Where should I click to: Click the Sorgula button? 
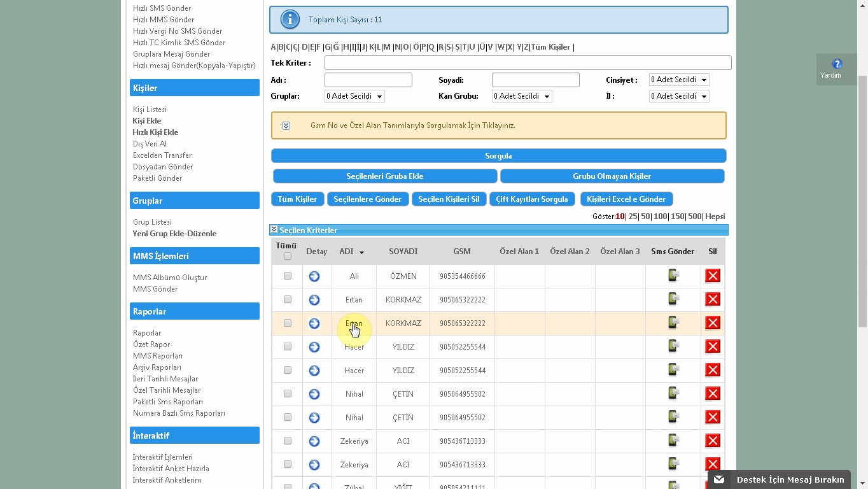pos(498,156)
